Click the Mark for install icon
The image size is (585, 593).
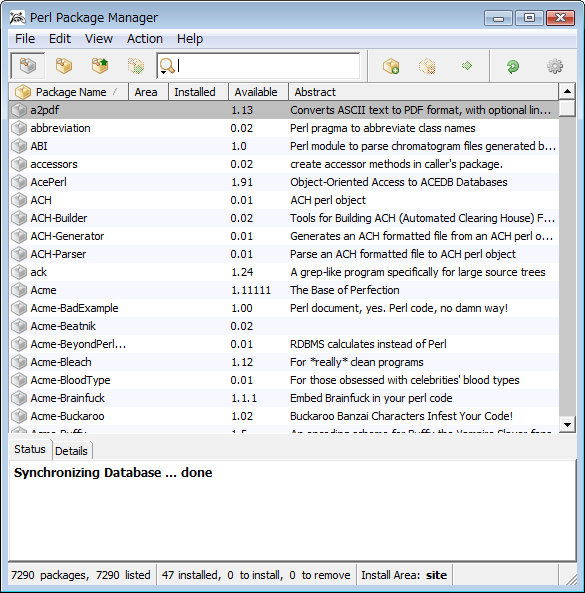[391, 66]
